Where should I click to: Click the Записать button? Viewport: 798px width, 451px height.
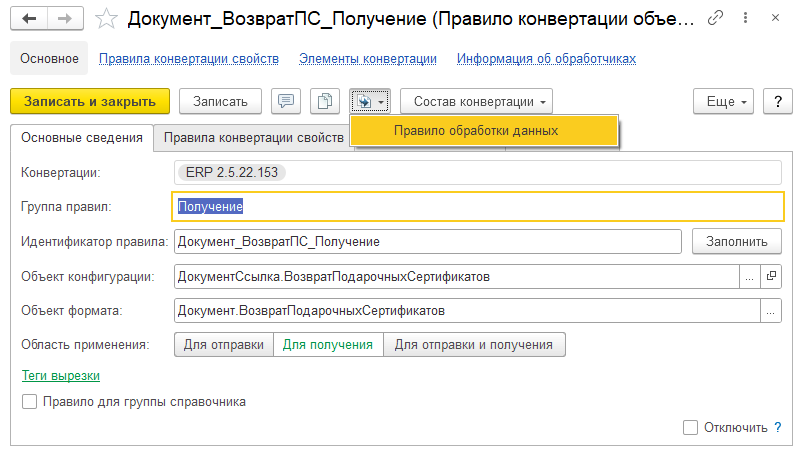pyautogui.click(x=220, y=101)
